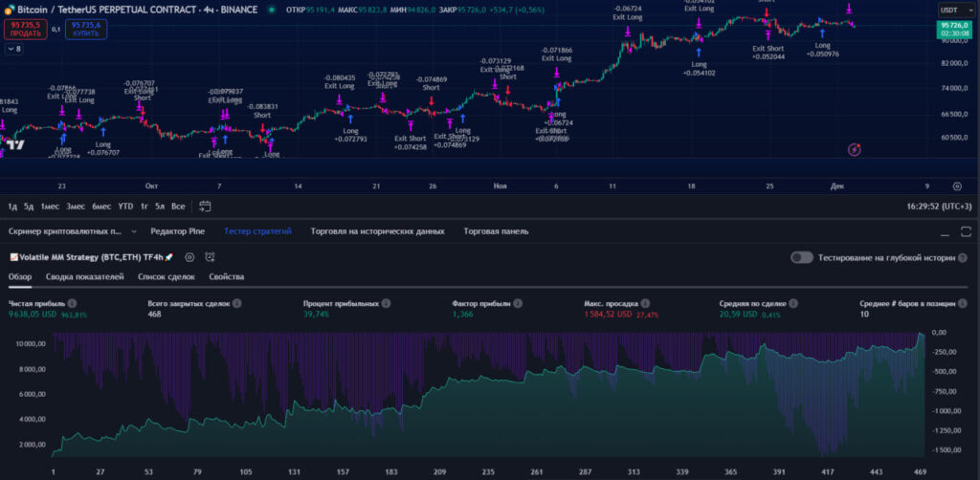Open strategy settings gear next to Volatile MM Strategy
Viewport: 980px width, 480px height.
coord(189,257)
